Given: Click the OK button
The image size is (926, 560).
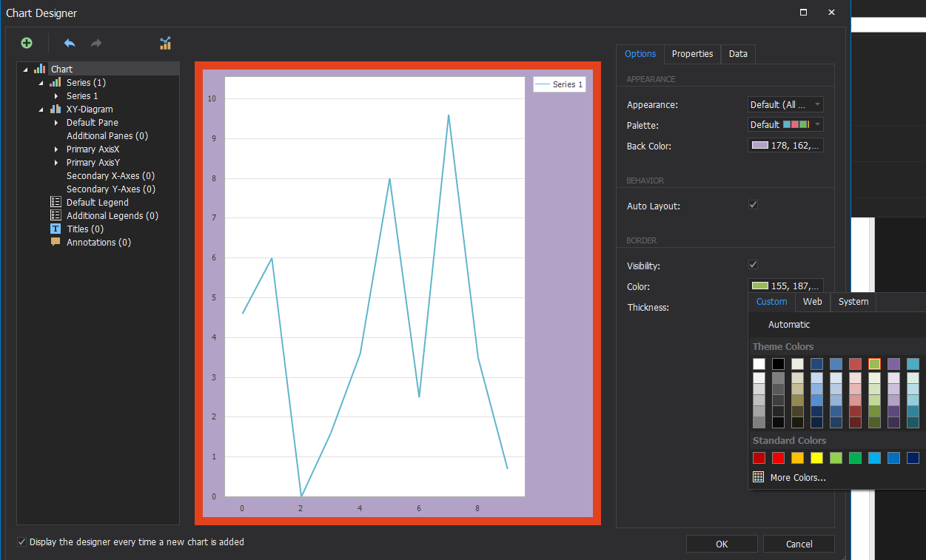Looking at the screenshot, I should (x=722, y=544).
